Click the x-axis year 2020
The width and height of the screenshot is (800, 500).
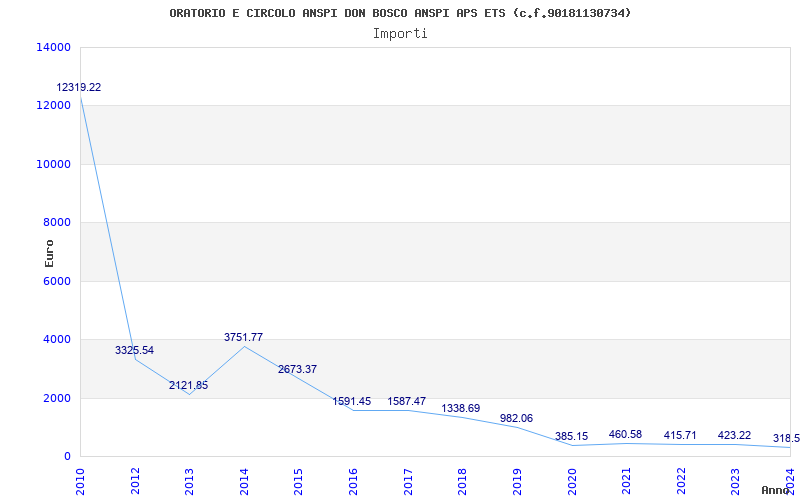(x=571, y=482)
